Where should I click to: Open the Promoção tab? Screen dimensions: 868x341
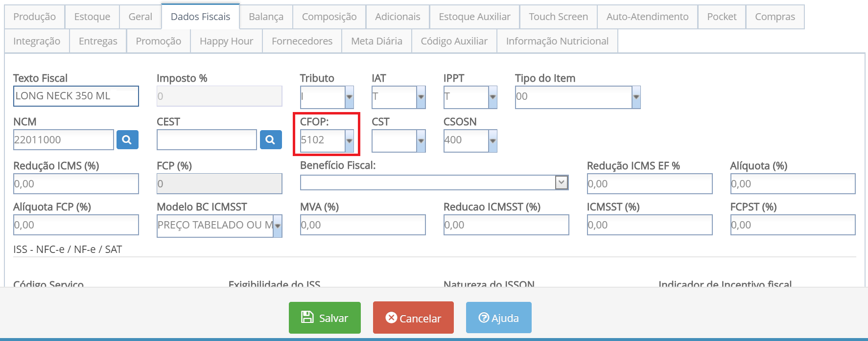[159, 41]
